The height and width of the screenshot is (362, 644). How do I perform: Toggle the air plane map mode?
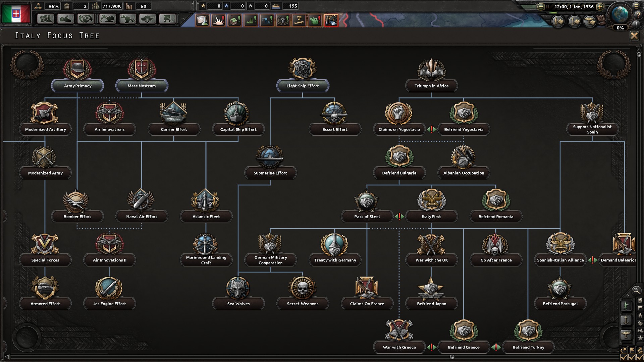(x=626, y=335)
